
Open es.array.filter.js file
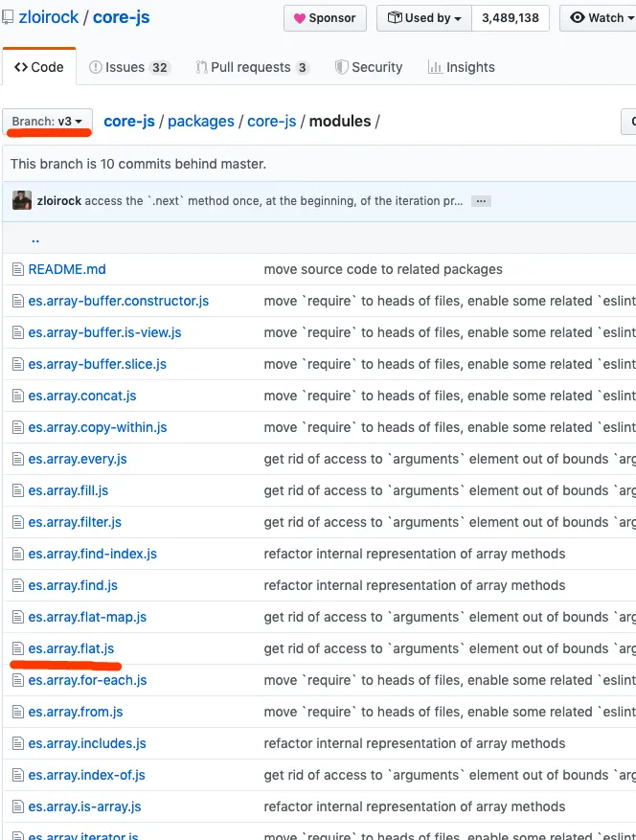[x=75, y=522]
